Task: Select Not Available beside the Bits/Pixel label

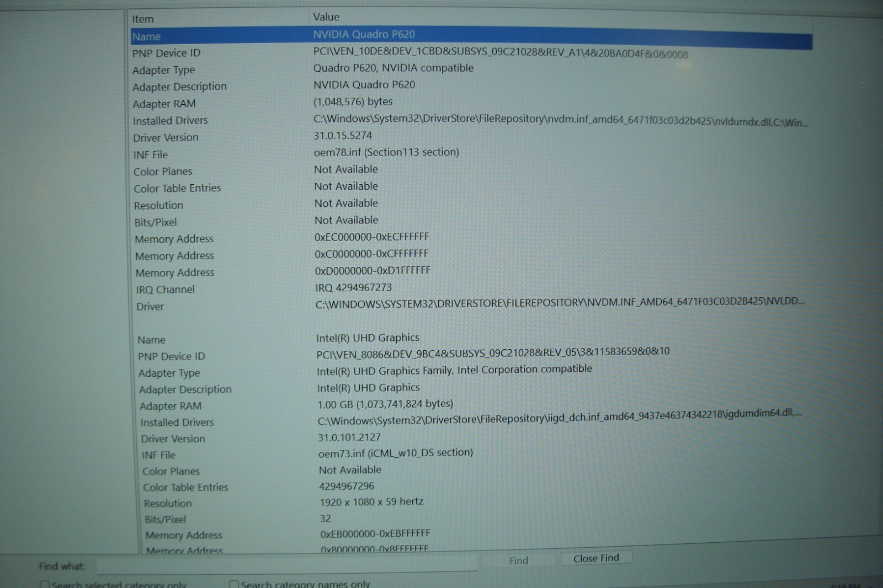Action: tap(346, 220)
